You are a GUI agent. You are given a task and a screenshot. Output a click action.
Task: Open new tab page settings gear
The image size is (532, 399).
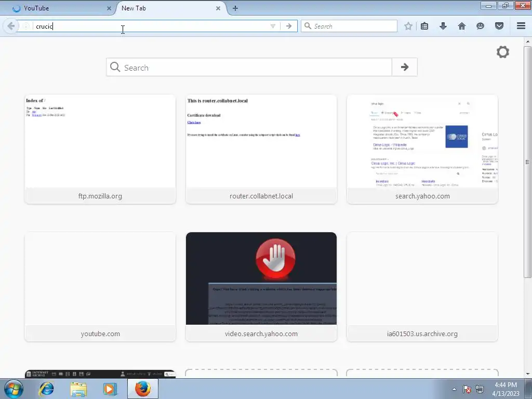[503, 52]
